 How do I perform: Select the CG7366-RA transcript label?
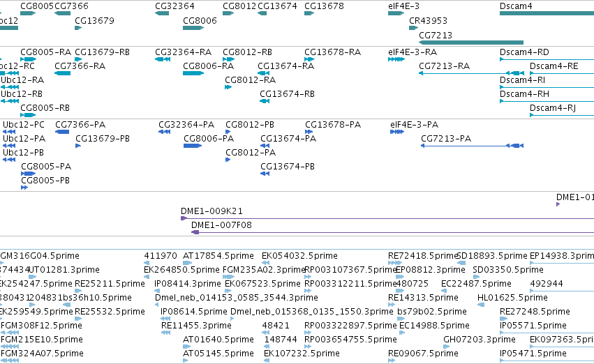80,66
